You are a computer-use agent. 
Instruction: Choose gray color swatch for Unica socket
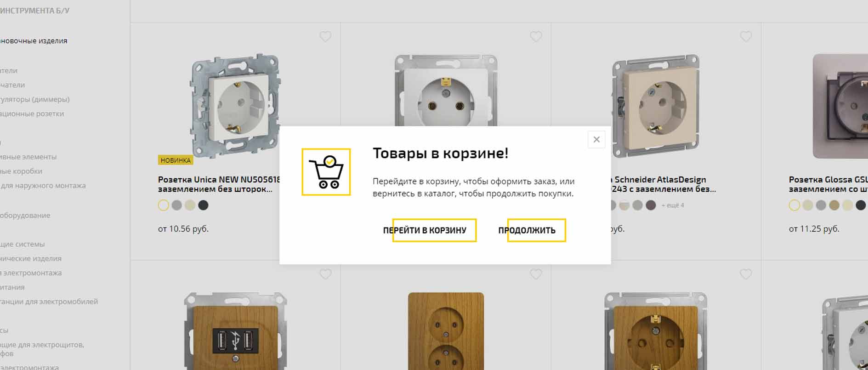coord(177,205)
